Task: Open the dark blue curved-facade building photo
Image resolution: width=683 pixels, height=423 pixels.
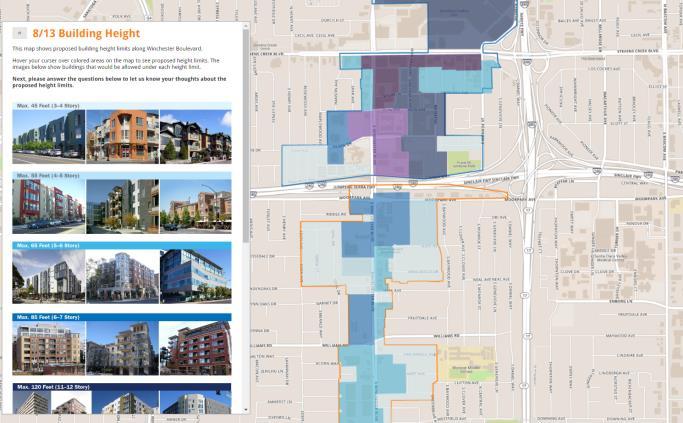Action: (x=49, y=136)
